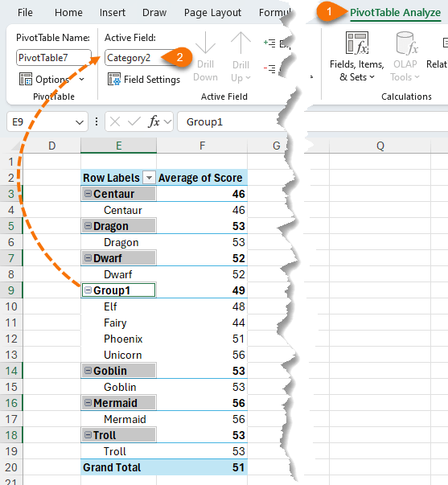The image size is (448, 485).
Task: Click the Cancel formula X icon
Action: point(115,122)
